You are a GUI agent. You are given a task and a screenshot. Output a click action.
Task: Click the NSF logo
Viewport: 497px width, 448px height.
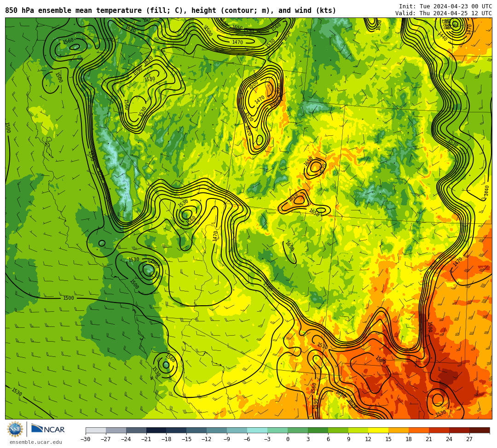click(15, 429)
